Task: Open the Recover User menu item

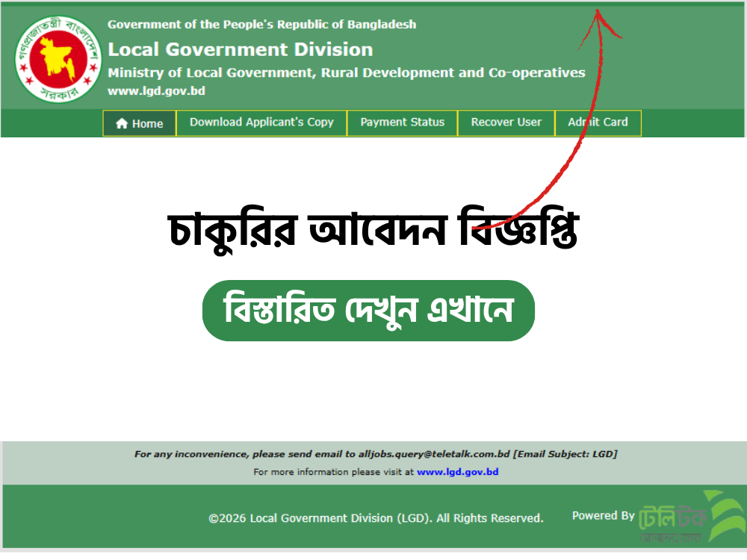Action: tap(506, 123)
